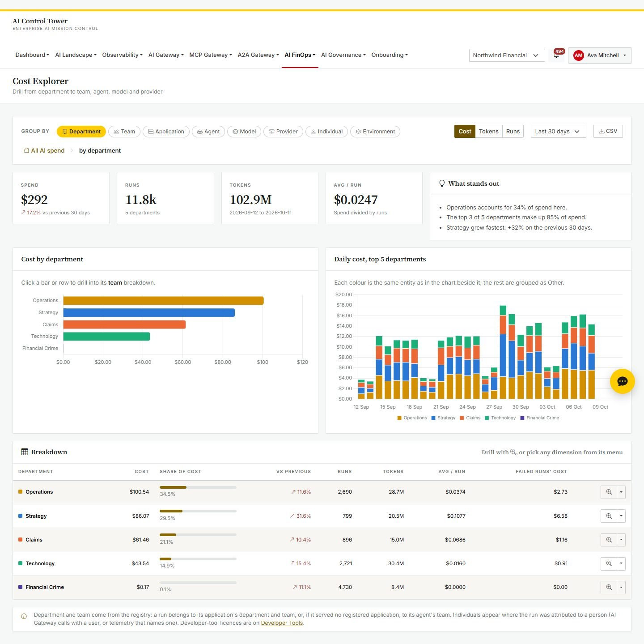Group by Model chip
644x644 pixels.
(244, 132)
